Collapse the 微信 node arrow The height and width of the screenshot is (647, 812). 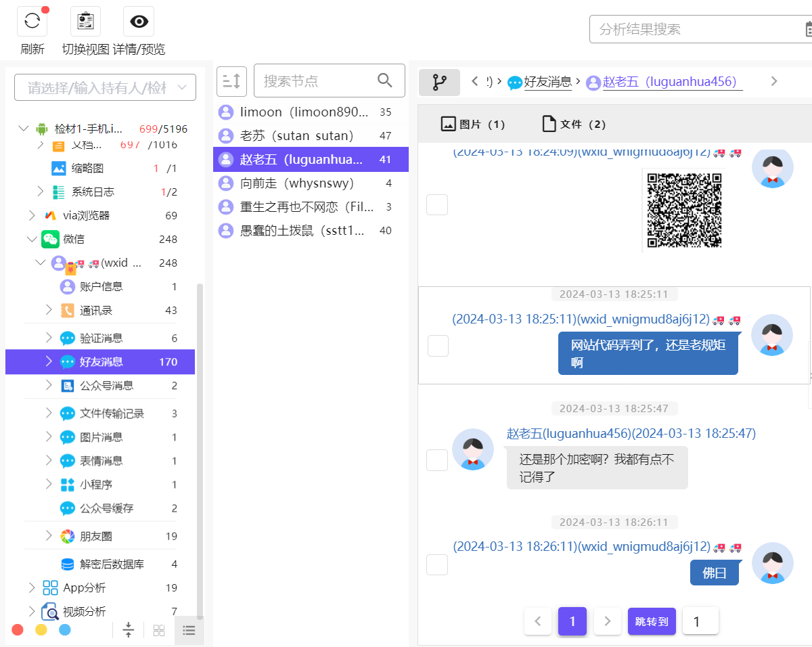(32, 239)
